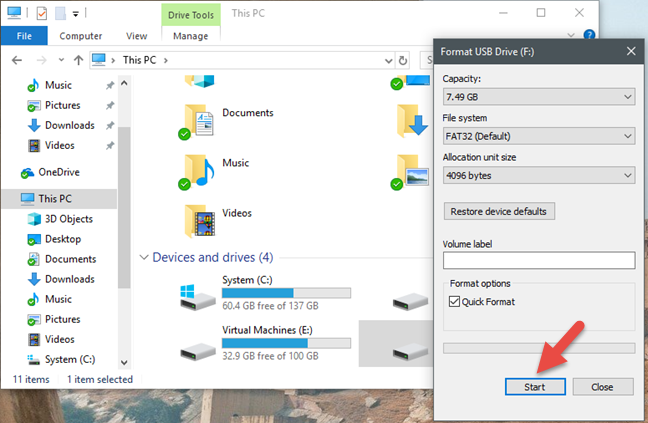Select Videos under This PC in sidebar
This screenshot has width=648, height=423.
pos(60,339)
